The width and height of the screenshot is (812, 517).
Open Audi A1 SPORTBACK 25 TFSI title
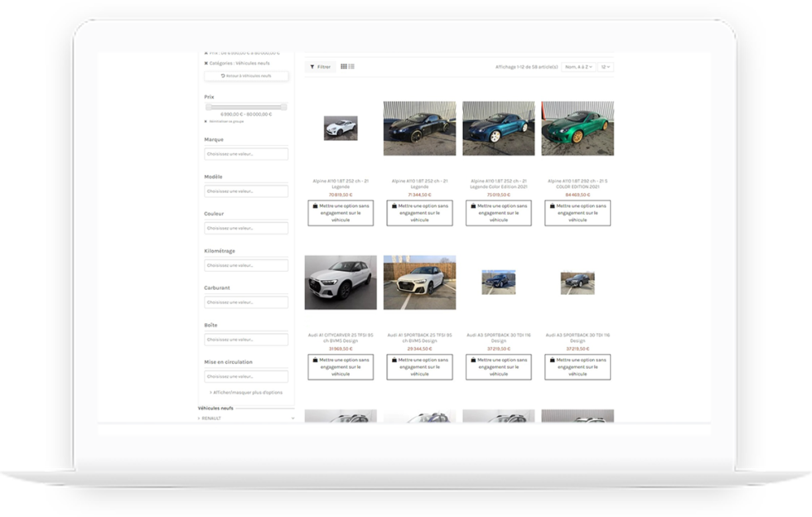point(419,338)
